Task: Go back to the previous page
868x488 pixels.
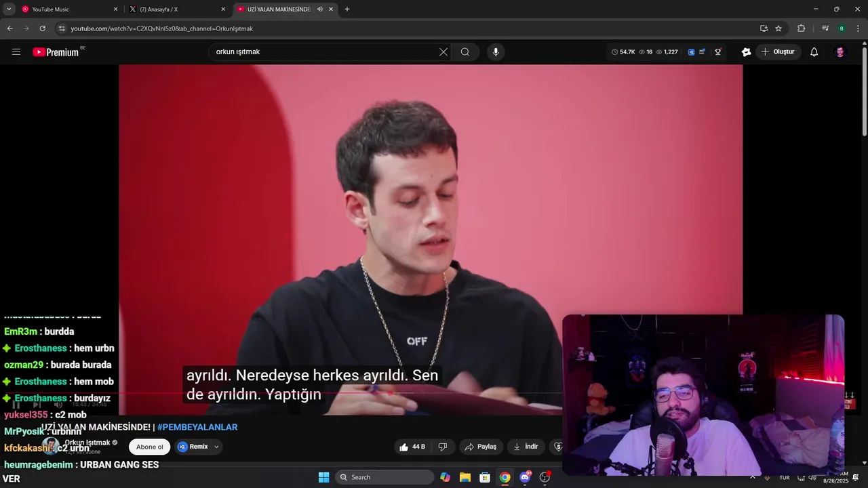Action: coord(9,28)
